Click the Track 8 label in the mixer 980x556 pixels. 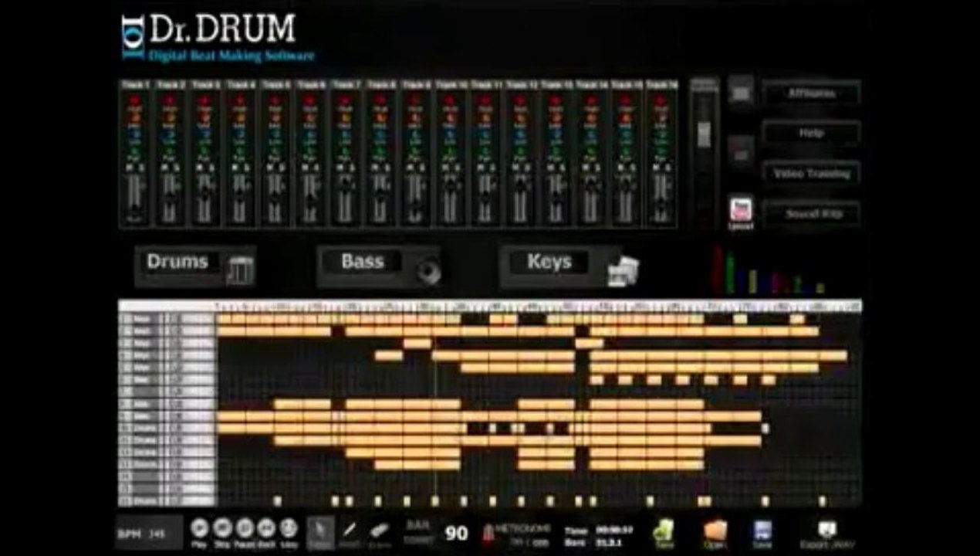[381, 85]
